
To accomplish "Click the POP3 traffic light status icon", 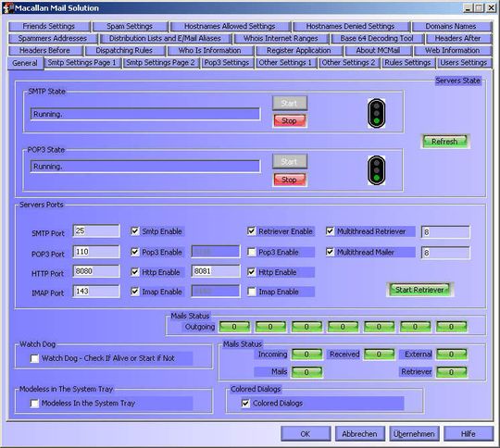I will pos(376,170).
